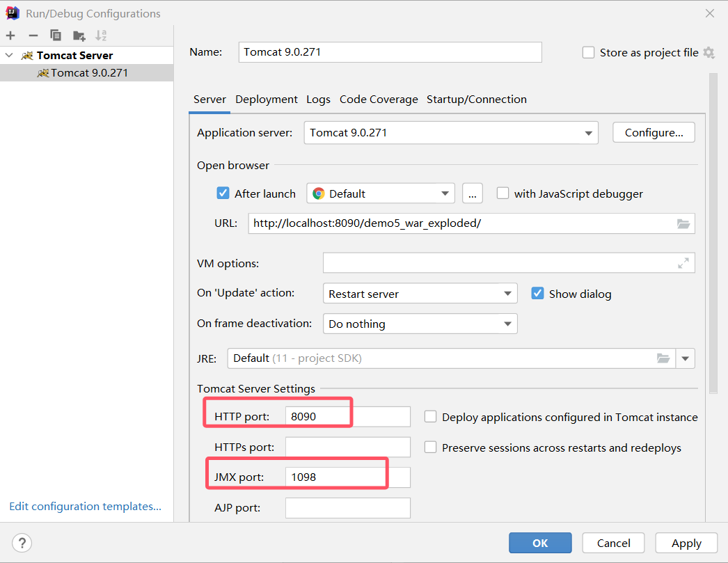Click the HTTPs port field
Viewport: 728px width, 563px height.
348,447
